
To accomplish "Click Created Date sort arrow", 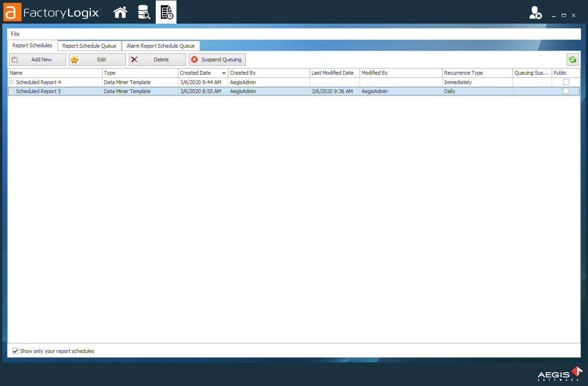I will click(x=224, y=73).
